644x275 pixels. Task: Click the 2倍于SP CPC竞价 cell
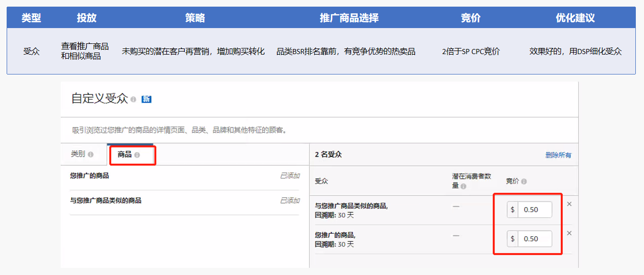(x=471, y=52)
